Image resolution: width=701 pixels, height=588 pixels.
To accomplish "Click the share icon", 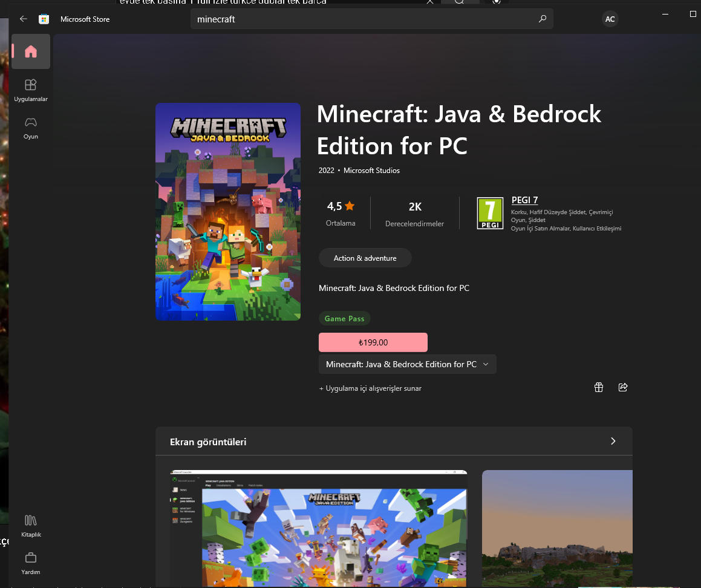I will [x=623, y=387].
